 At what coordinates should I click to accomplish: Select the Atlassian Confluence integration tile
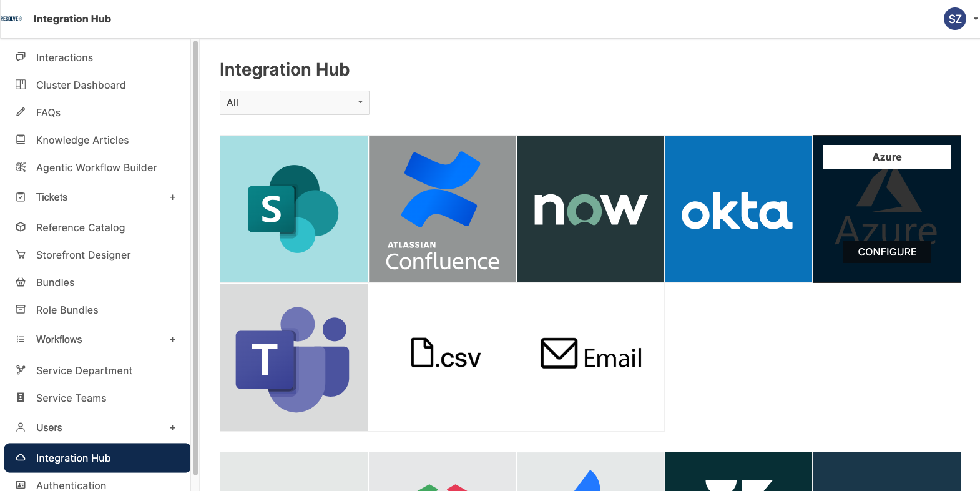(x=442, y=209)
